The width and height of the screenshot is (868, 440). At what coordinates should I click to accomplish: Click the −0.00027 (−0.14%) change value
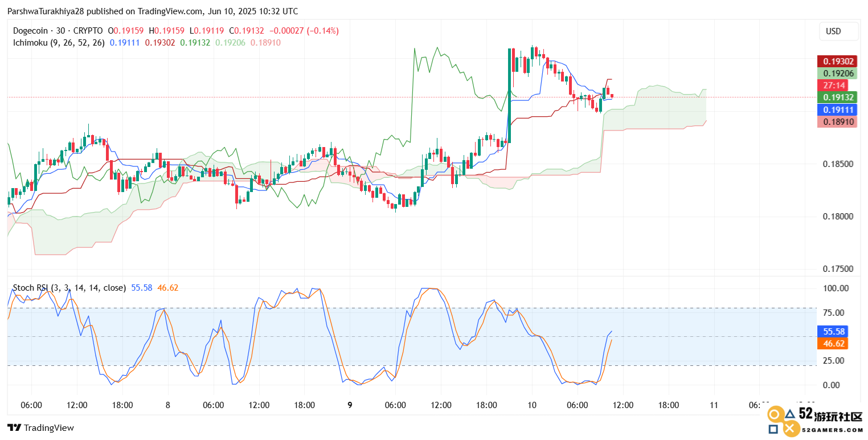point(304,31)
